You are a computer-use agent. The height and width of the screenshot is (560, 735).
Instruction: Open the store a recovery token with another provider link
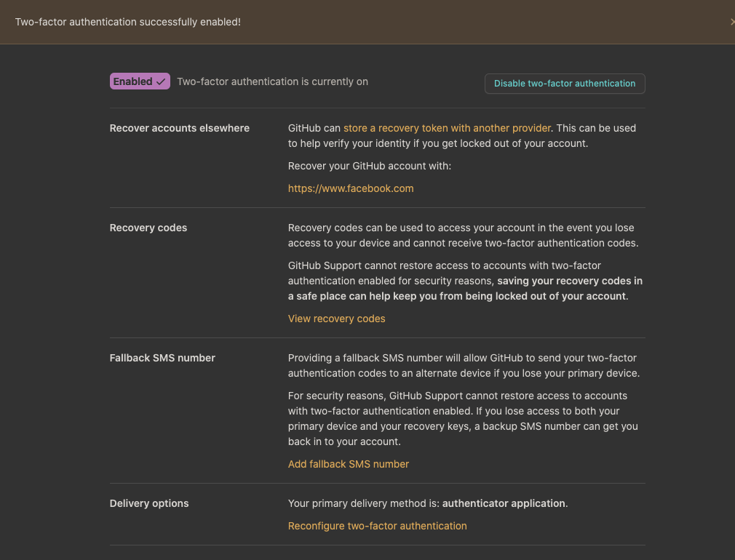(x=446, y=127)
